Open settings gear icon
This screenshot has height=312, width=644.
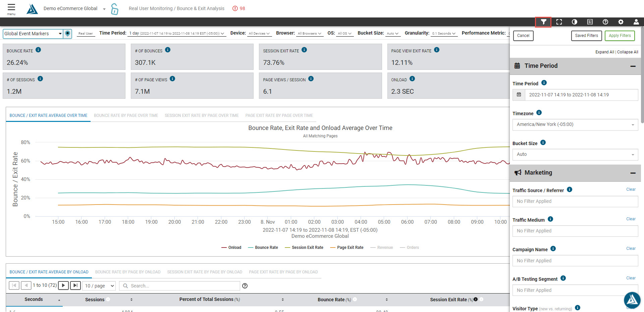(x=621, y=22)
